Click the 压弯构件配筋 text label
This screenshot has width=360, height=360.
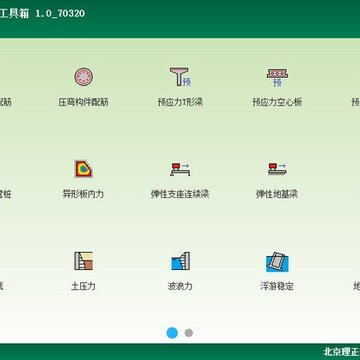click(83, 102)
